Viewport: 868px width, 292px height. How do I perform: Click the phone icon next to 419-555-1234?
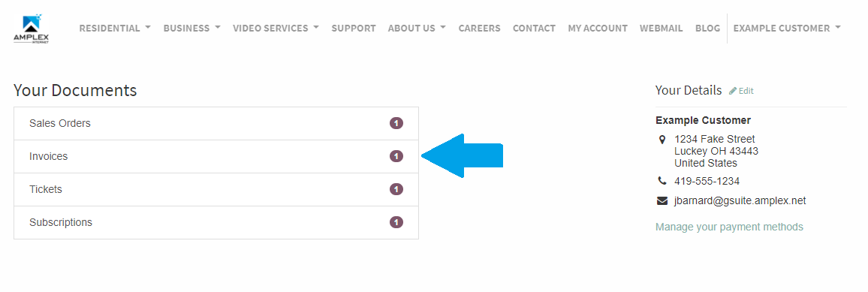coord(662,181)
